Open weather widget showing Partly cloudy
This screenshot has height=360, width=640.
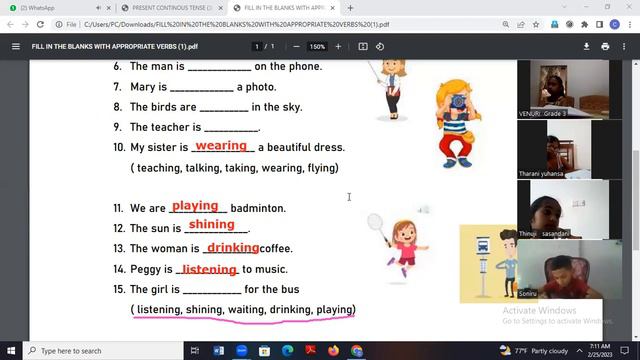[x=534, y=351]
